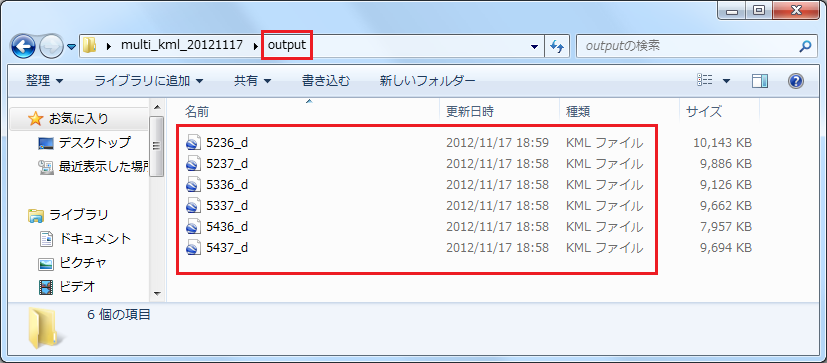Toggle the preview pane icon
827x363 pixels.
759,81
